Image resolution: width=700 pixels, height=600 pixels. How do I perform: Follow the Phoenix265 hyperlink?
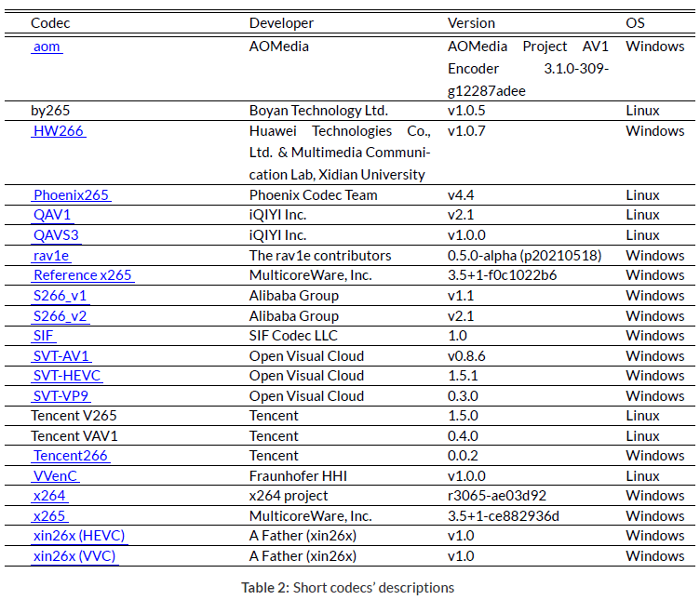71,195
